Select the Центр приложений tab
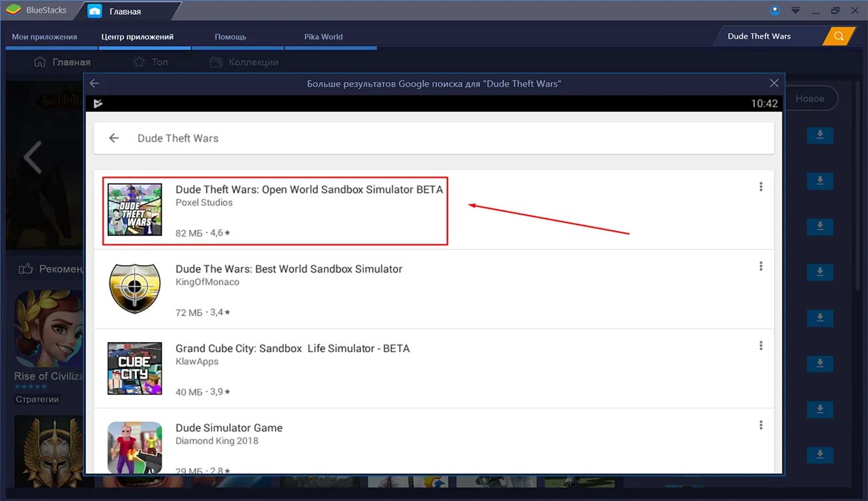This screenshot has width=868, height=501. tap(138, 37)
